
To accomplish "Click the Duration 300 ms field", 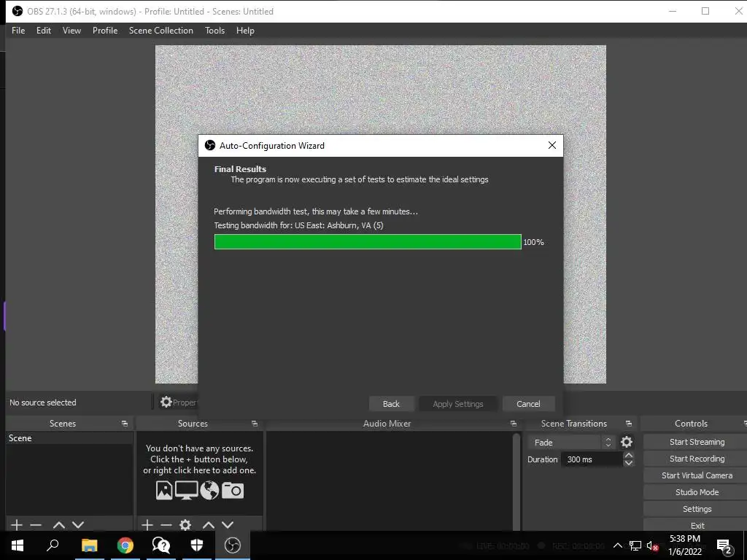I will (x=592, y=459).
